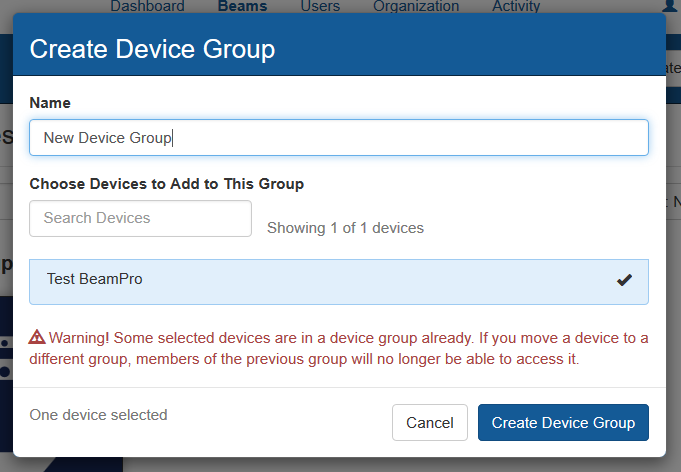Click the 'One device selected' status text
This screenshot has height=472, width=681.
click(98, 415)
